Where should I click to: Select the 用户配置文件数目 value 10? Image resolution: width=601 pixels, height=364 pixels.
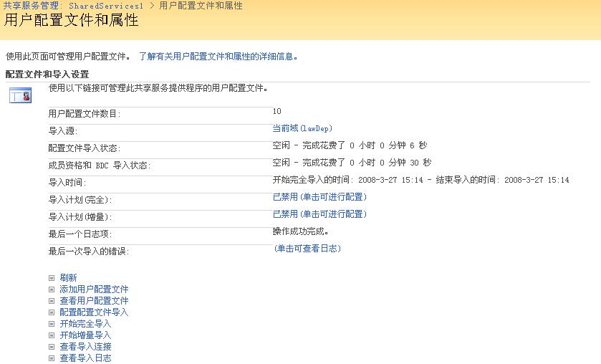point(277,111)
